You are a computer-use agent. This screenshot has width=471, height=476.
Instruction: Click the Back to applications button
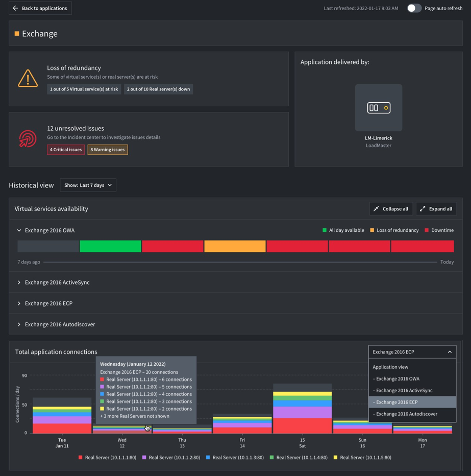click(x=40, y=8)
